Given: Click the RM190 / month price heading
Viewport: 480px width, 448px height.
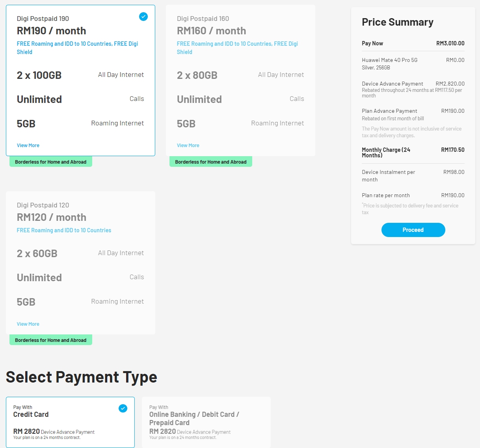Looking at the screenshot, I should tap(51, 31).
